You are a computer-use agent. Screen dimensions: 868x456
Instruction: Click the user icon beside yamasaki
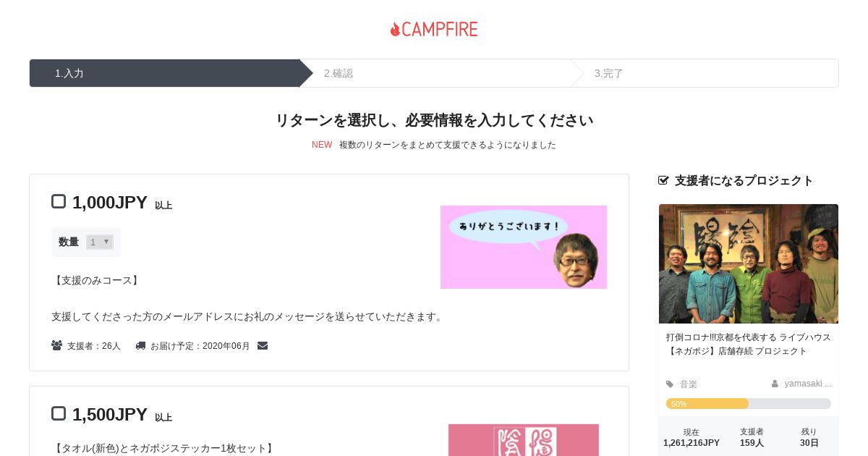click(775, 384)
